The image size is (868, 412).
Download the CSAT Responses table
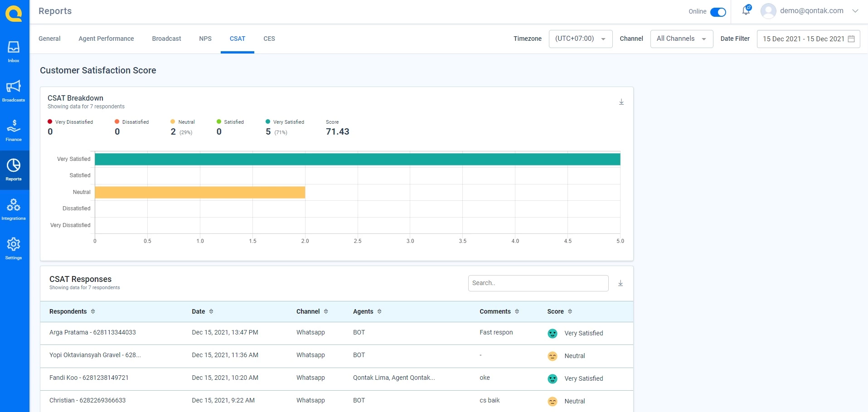click(x=621, y=283)
